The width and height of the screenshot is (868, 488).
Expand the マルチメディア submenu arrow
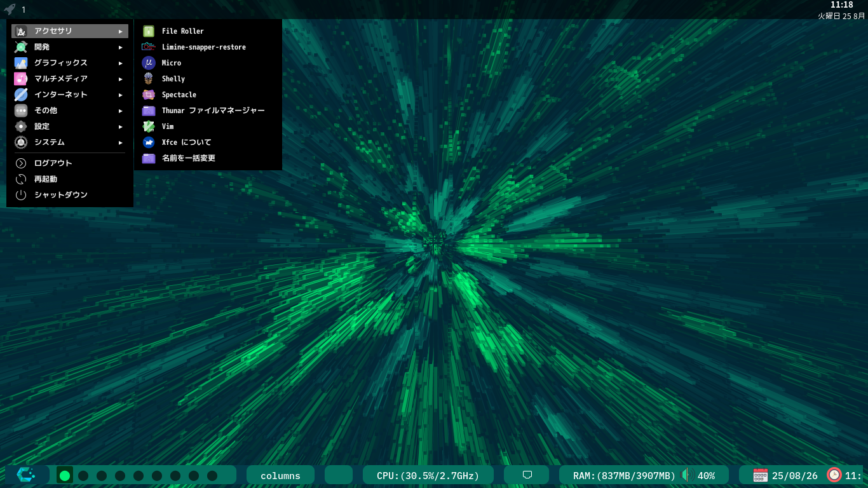(120, 79)
